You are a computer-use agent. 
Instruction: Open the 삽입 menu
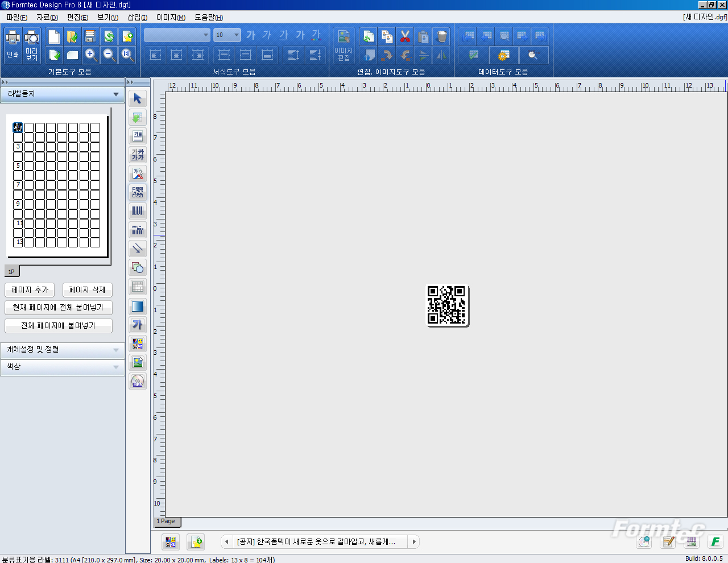coord(137,18)
